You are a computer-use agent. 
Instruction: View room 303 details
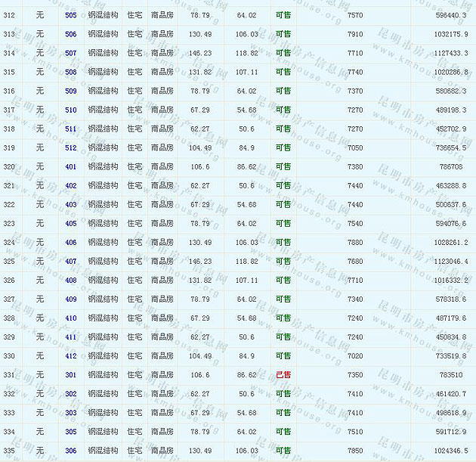[x=70, y=412]
